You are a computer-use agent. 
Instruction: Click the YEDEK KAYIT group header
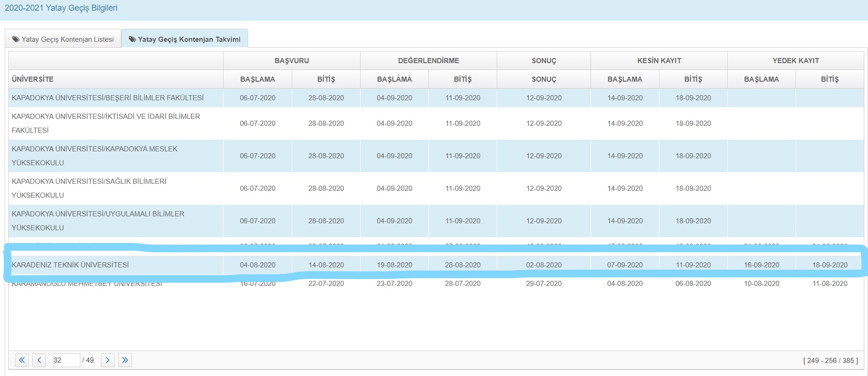tap(796, 60)
